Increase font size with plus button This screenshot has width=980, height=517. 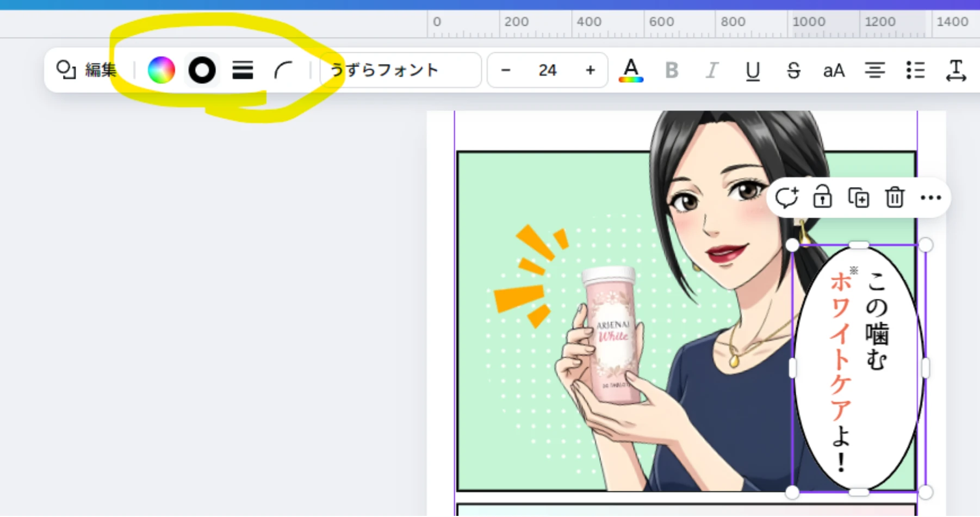(x=590, y=70)
